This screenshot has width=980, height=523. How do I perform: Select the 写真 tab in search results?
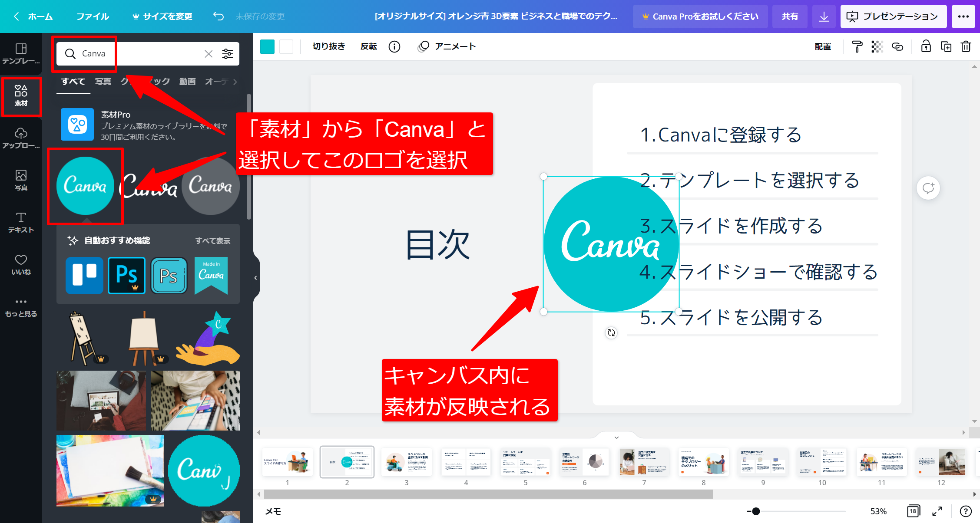[103, 82]
